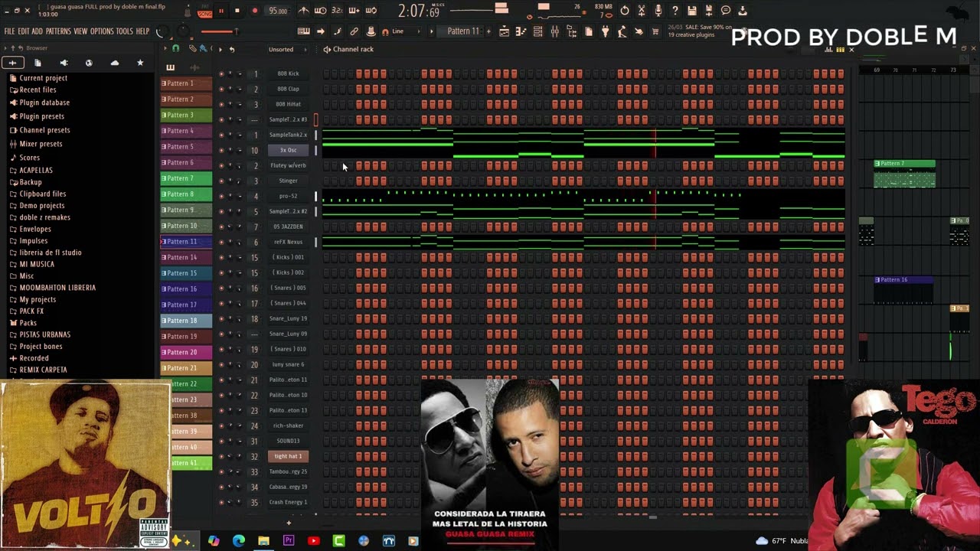Click the help question mark icon
This screenshot has height=551, width=980.
coord(675,11)
